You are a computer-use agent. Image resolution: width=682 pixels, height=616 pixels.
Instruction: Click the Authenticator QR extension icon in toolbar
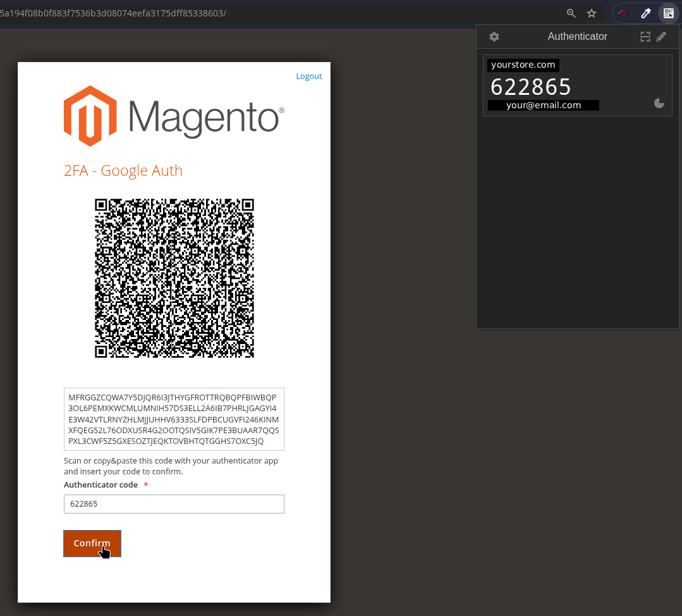click(669, 13)
